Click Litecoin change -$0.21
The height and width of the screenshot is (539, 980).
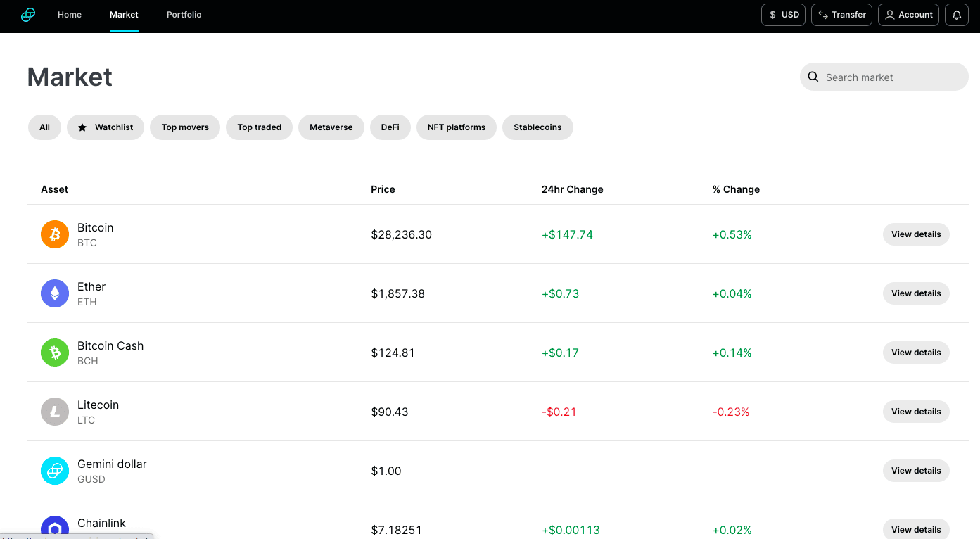point(559,412)
